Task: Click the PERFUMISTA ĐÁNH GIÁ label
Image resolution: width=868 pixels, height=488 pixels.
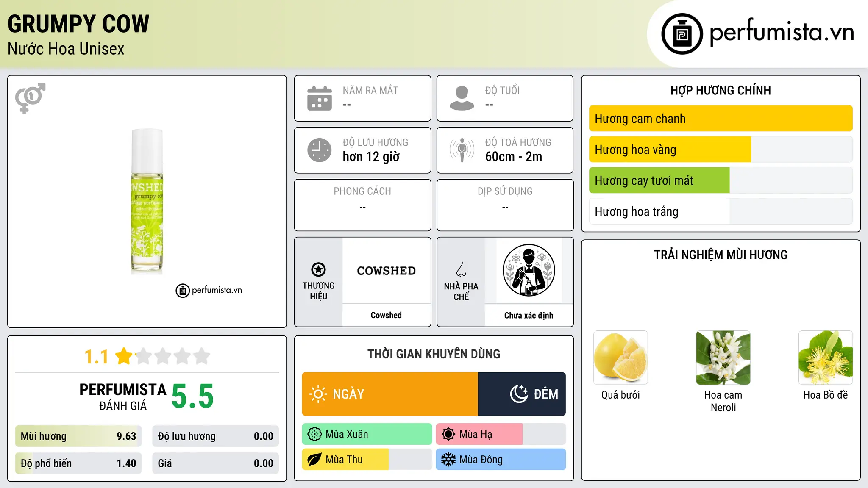Action: point(123,396)
